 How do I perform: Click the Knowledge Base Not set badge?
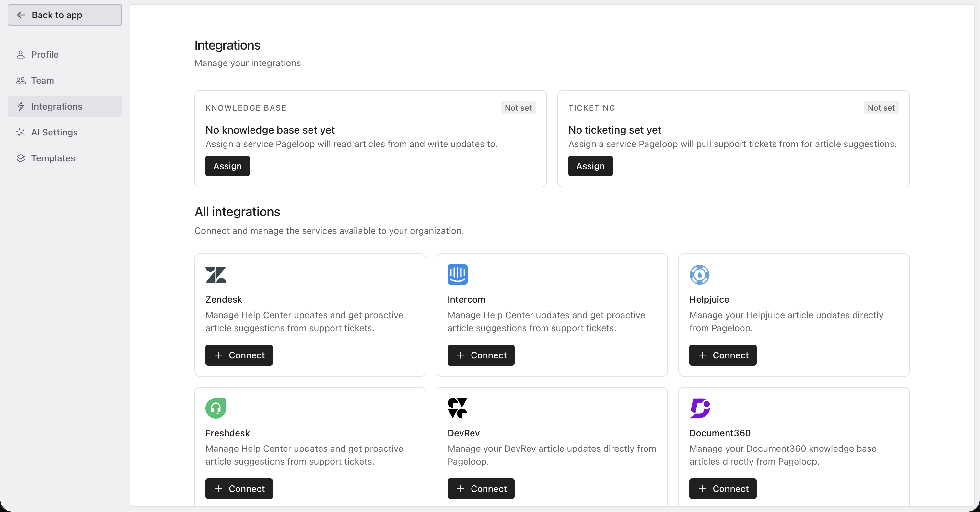click(518, 108)
